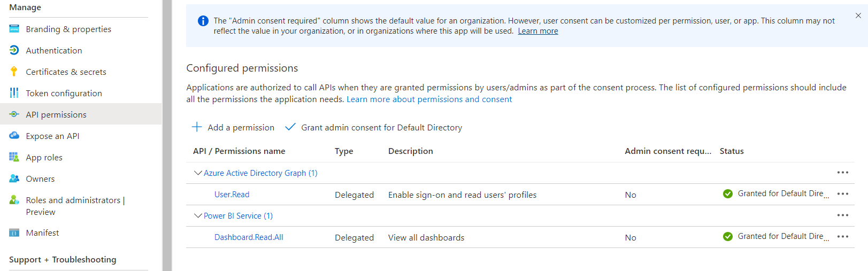The image size is (868, 271).
Task: Click the checkmark icon for Grant admin consent
Action: coord(290,127)
